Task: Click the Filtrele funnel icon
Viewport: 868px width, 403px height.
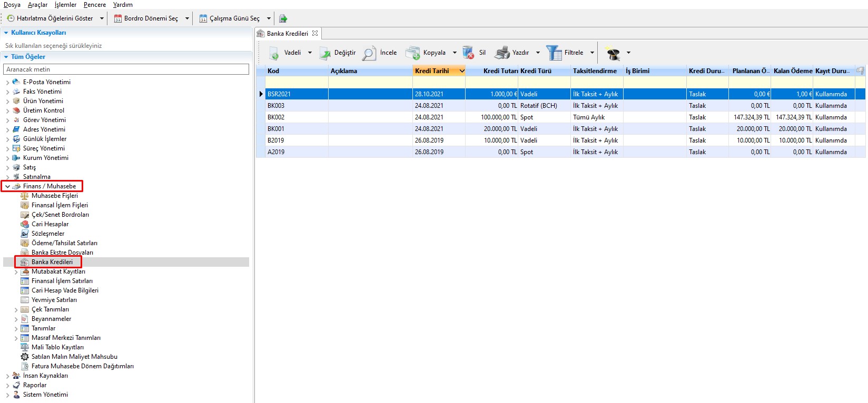Action: (x=554, y=53)
